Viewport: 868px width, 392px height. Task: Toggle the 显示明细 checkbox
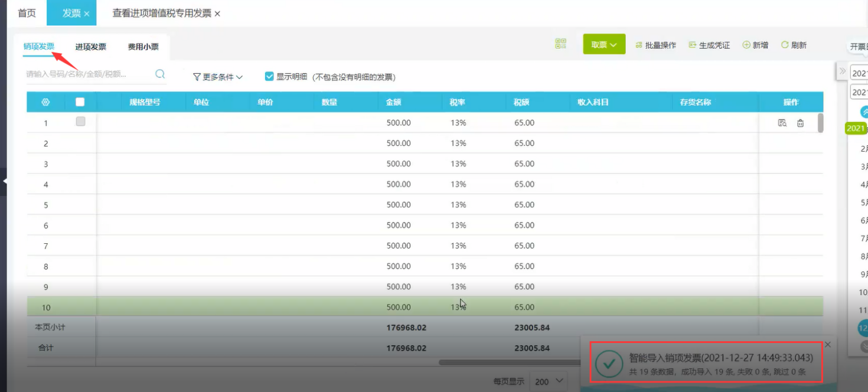(x=269, y=77)
